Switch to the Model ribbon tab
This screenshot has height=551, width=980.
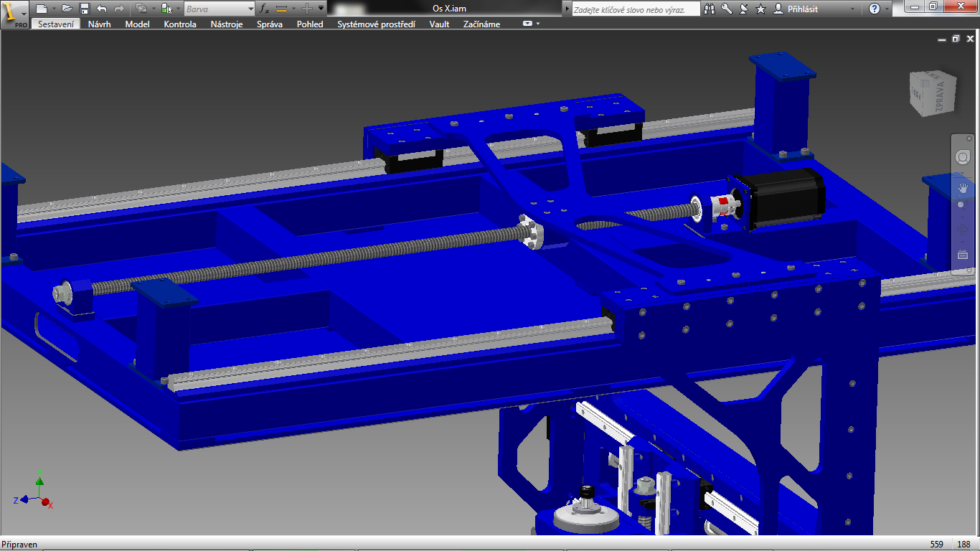click(x=137, y=24)
